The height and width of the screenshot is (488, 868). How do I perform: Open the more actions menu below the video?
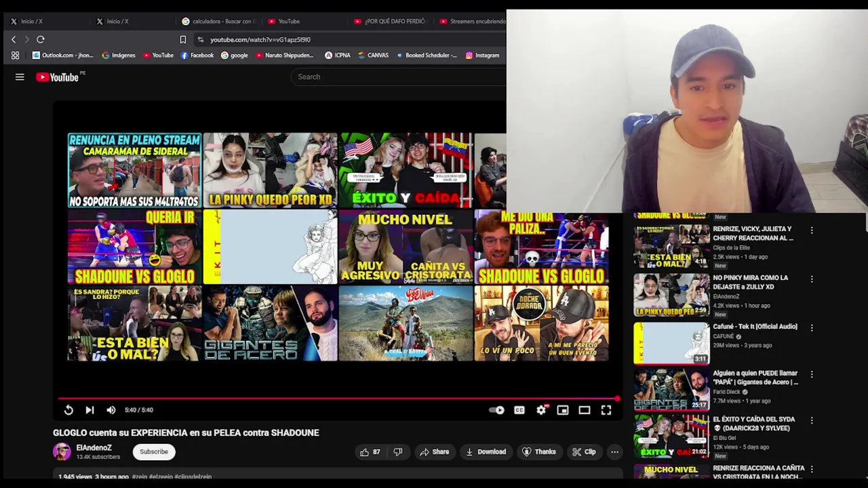(614, 452)
